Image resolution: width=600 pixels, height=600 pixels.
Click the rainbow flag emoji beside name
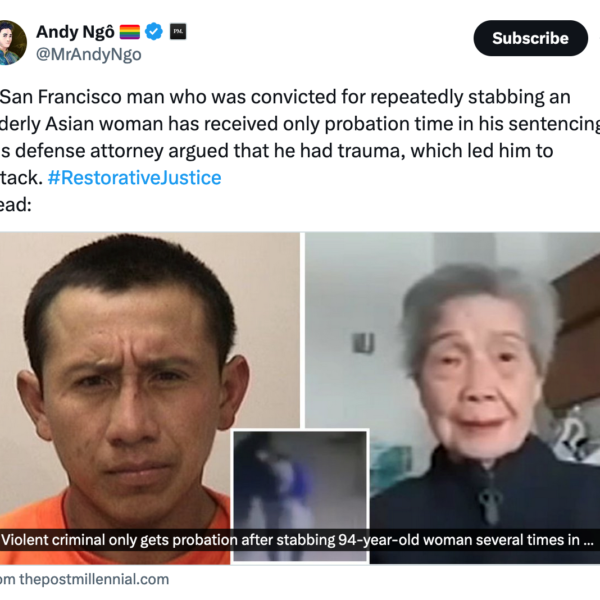130,32
